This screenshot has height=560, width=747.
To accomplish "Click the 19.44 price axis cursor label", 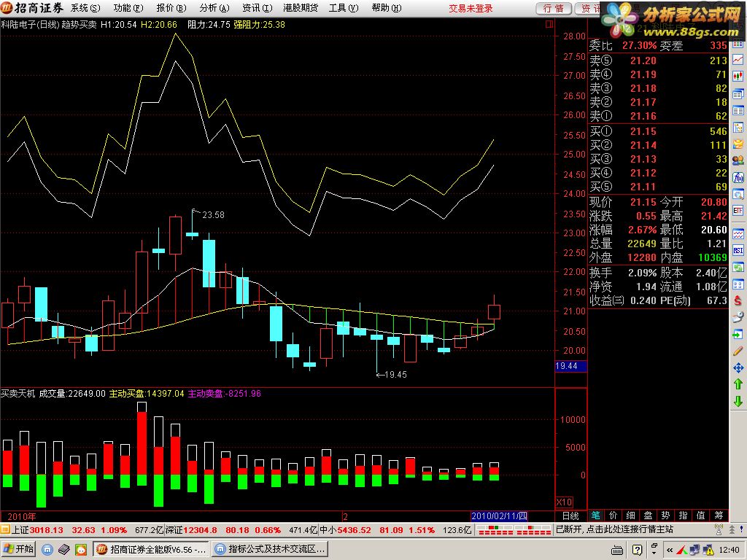I will coord(570,366).
